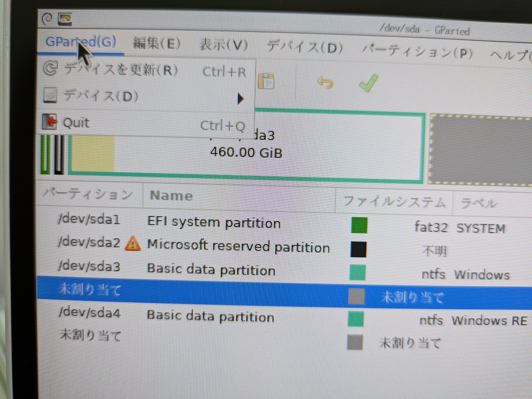Click the SYSTEM label text
Screen dimensions: 532x399
(481, 228)
